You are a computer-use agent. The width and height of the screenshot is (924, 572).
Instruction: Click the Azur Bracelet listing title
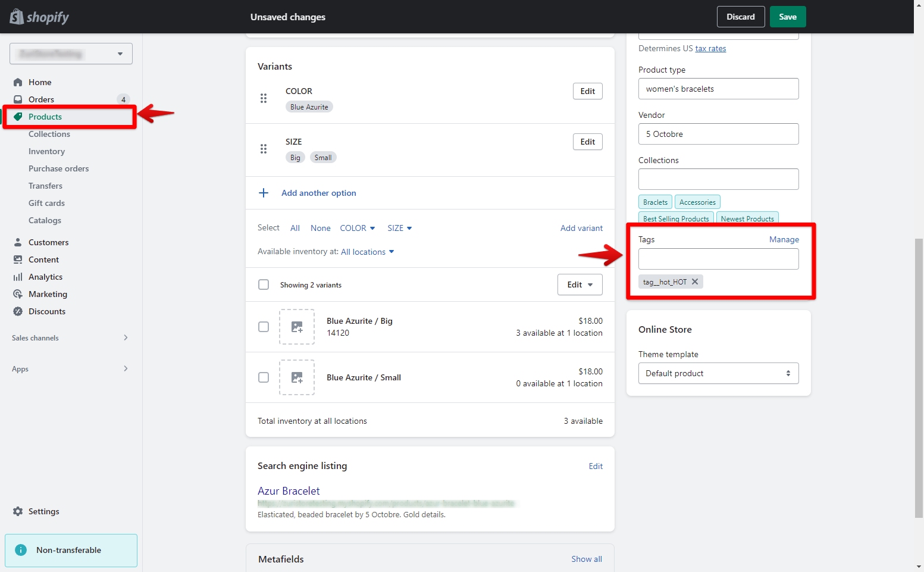(289, 490)
